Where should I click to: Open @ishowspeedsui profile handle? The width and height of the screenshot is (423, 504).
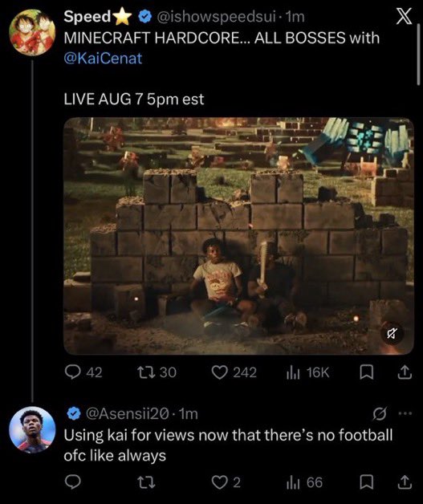(x=216, y=16)
